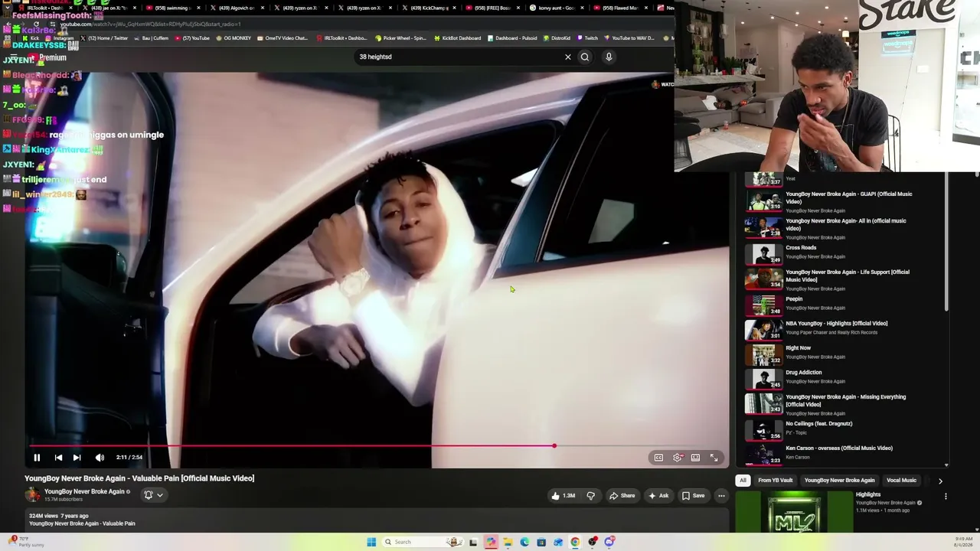Image resolution: width=980 pixels, height=551 pixels.
Task: Open the Windows Start menu
Action: tap(371, 542)
